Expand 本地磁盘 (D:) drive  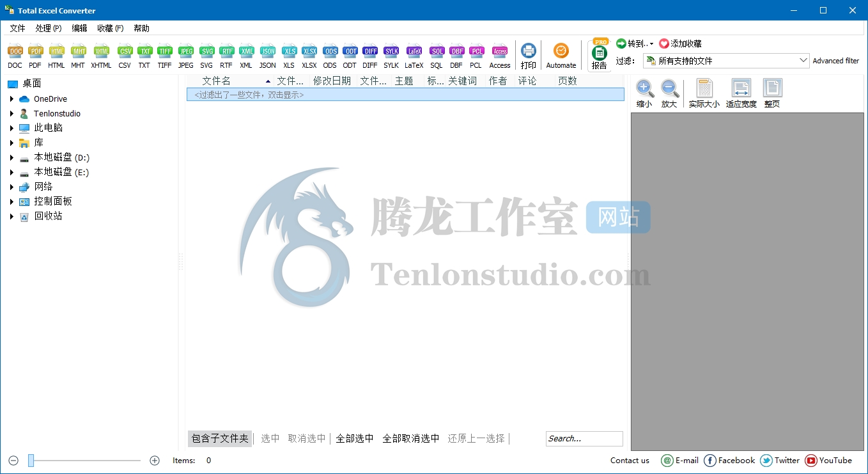(12, 157)
